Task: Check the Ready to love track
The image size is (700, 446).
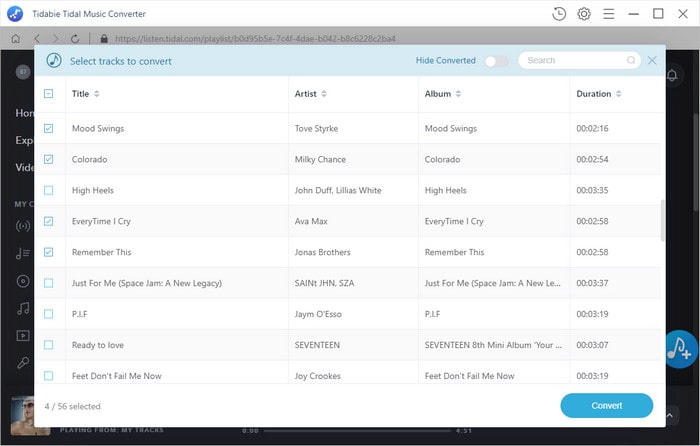Action: click(48, 345)
